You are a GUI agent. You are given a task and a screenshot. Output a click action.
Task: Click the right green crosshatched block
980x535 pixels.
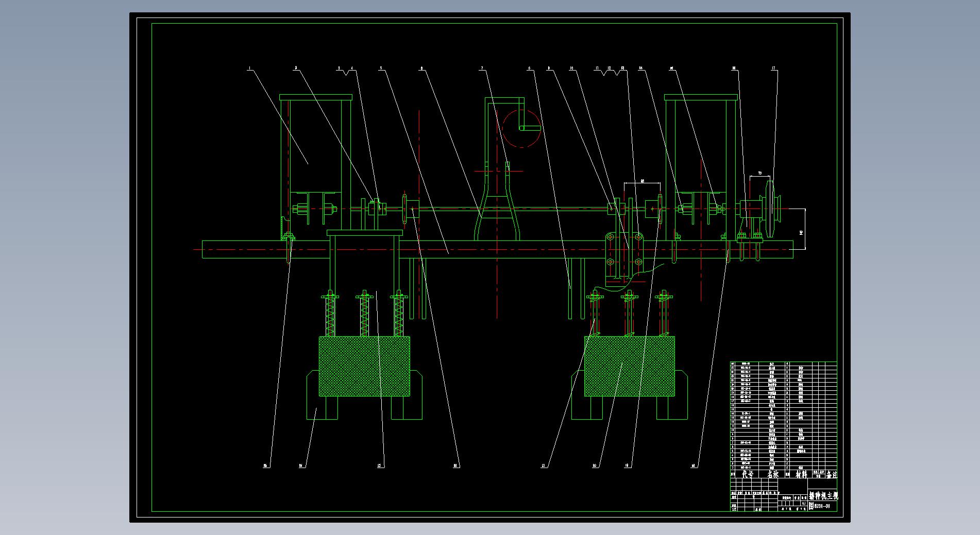629,366
